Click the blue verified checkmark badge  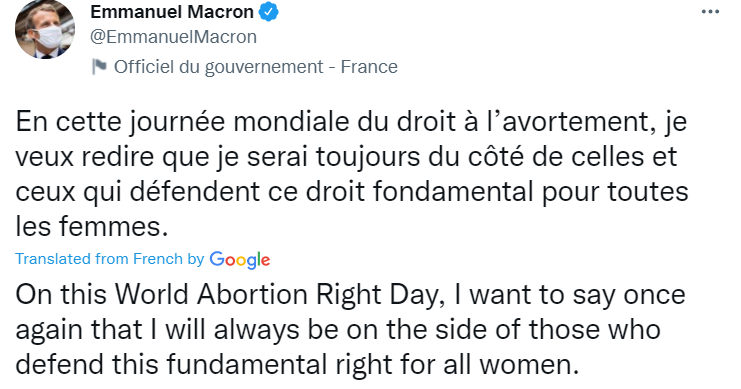269,12
